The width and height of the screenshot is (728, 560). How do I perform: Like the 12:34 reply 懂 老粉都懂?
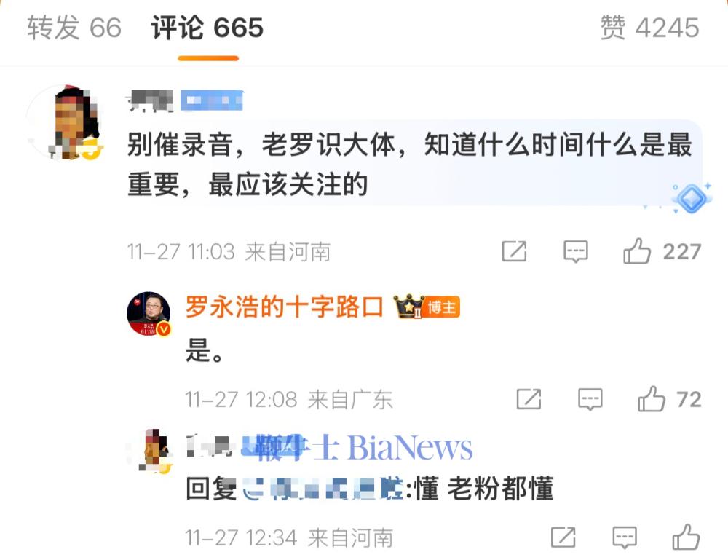686,537
